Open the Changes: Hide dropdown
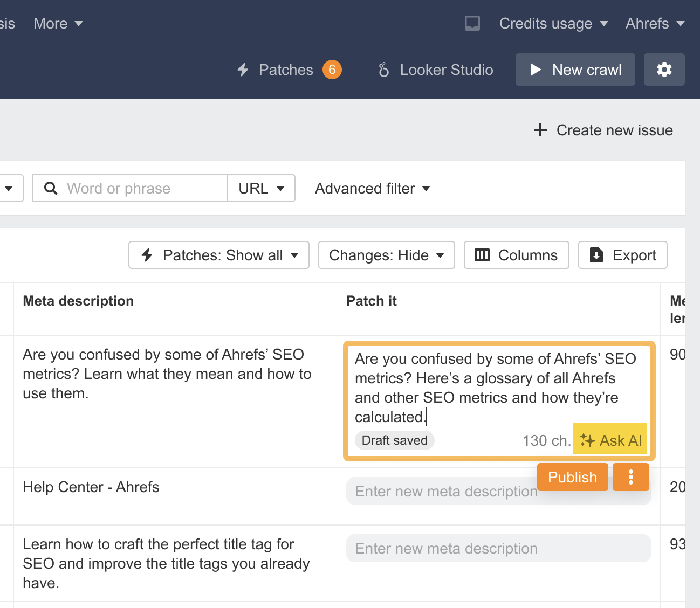This screenshot has height=608, width=700. (387, 255)
